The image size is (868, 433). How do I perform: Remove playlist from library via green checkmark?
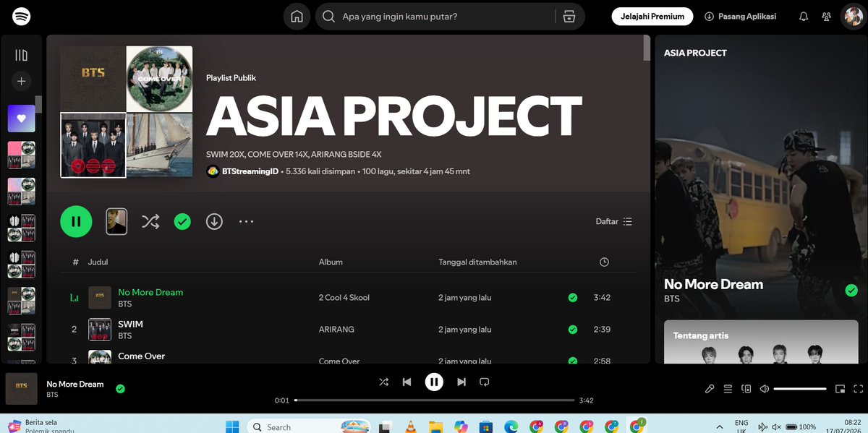tap(182, 222)
